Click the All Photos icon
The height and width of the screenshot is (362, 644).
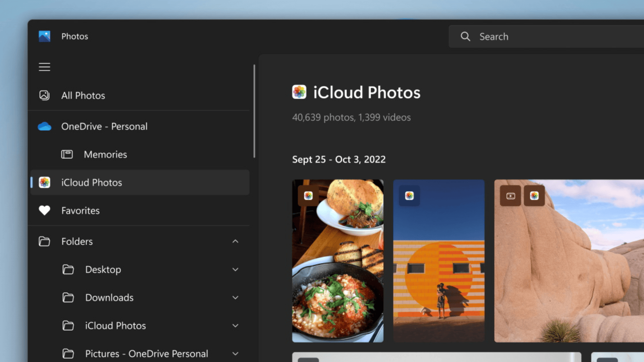[44, 95]
